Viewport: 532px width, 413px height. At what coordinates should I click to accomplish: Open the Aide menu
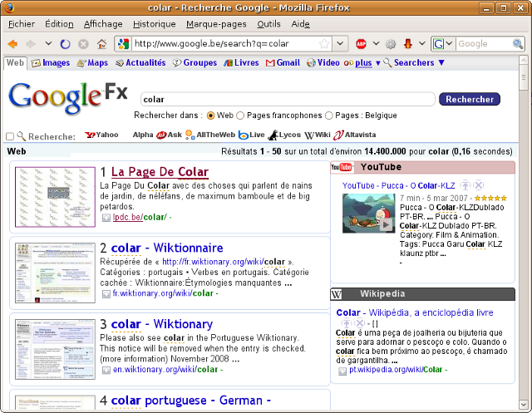click(300, 24)
